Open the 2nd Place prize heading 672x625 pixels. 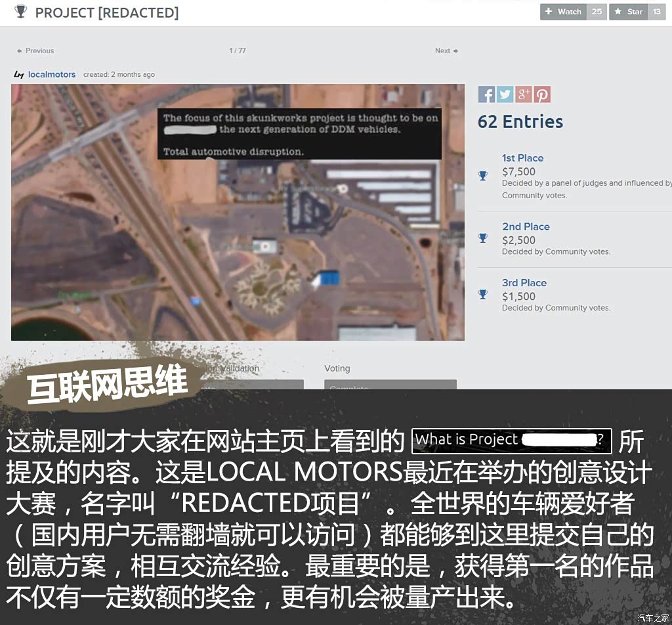pos(526,226)
